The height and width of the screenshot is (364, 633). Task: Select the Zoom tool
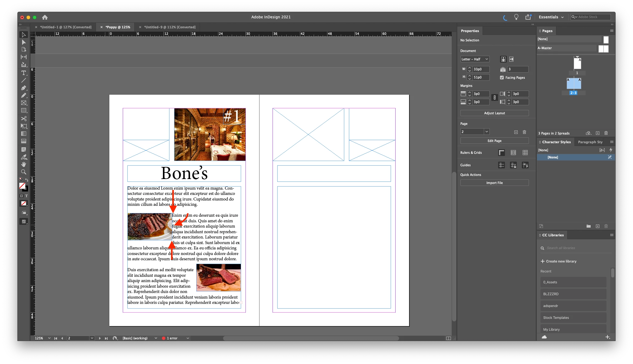click(x=23, y=172)
